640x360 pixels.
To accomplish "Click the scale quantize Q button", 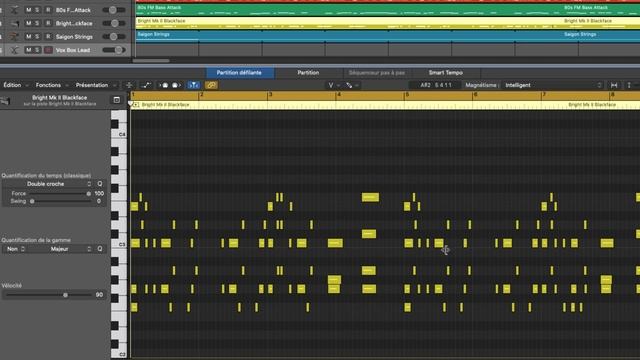I will coord(100,249).
